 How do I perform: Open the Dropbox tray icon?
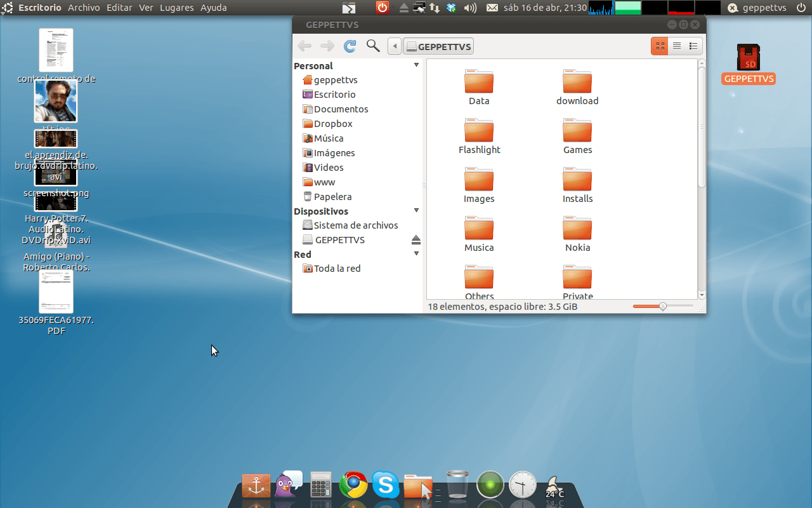pos(452,8)
